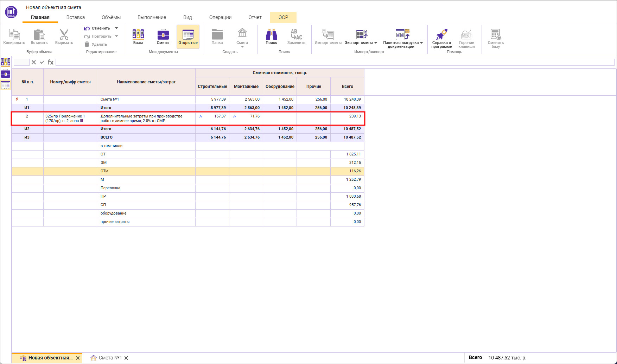Expand the Смета create dropdown
This screenshot has width=617, height=364.
pos(242,46)
